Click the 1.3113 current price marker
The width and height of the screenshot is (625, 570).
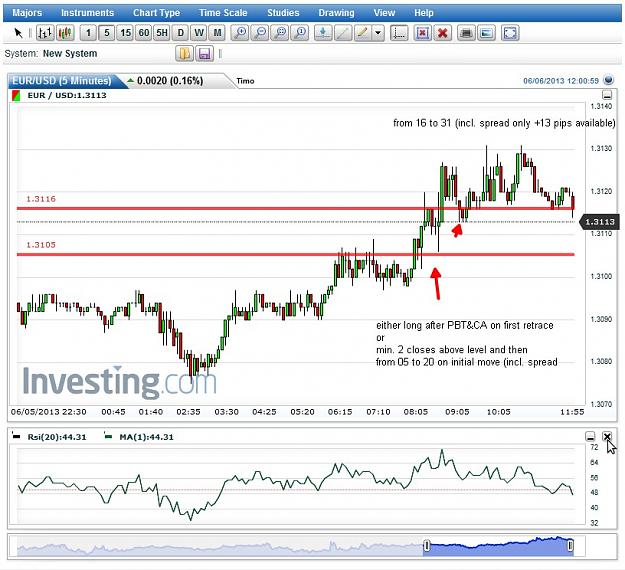pyautogui.click(x=599, y=222)
